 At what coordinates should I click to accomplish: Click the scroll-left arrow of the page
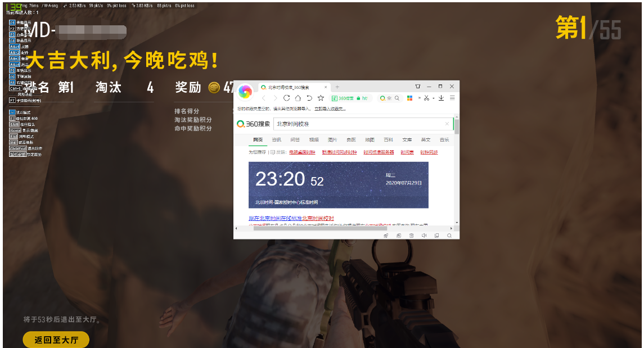(236, 228)
